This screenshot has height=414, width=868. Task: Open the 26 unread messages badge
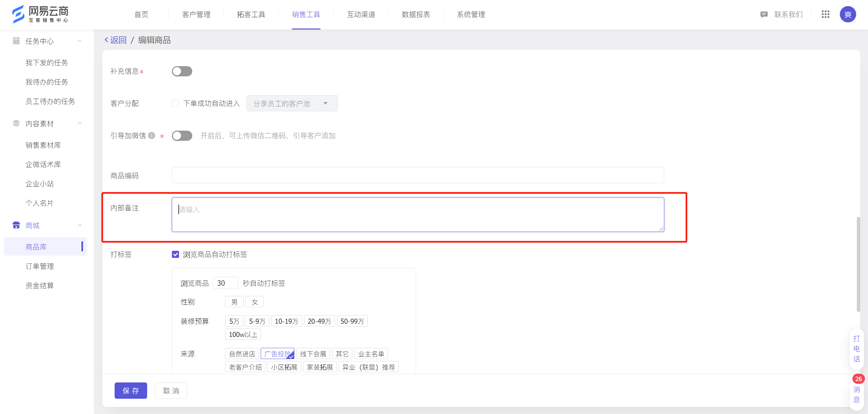pos(858,379)
